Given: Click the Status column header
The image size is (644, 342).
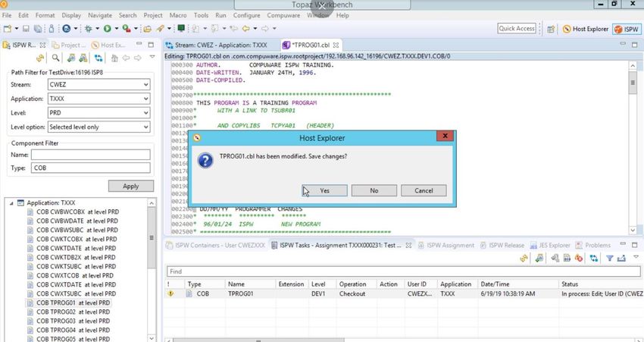Looking at the screenshot, I should click(x=601, y=284).
